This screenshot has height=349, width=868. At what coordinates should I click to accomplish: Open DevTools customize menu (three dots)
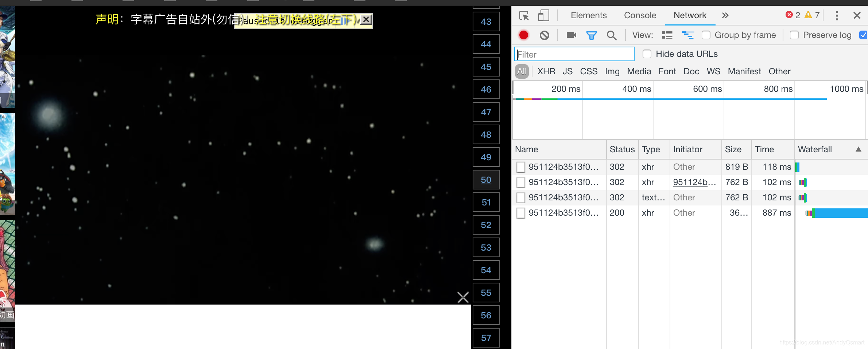click(x=837, y=15)
